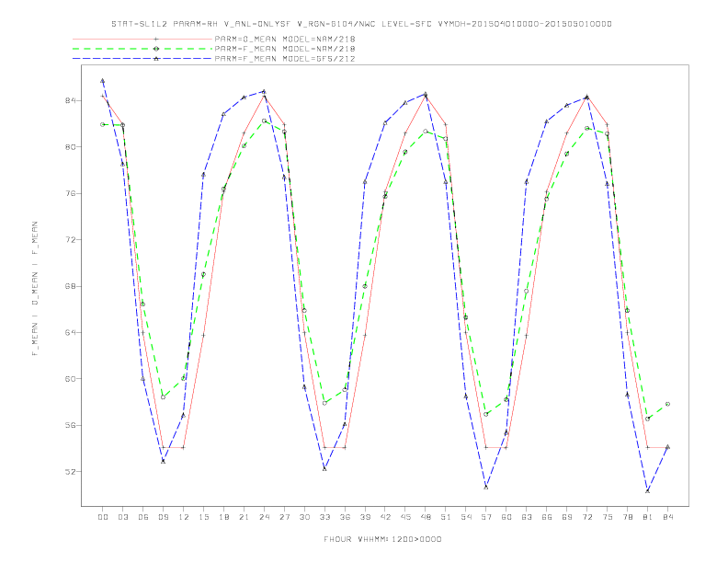728x563 pixels.
Task: Select legend entry PARM=F_MEAN MODEL=NAM/218
Action: tap(285, 49)
